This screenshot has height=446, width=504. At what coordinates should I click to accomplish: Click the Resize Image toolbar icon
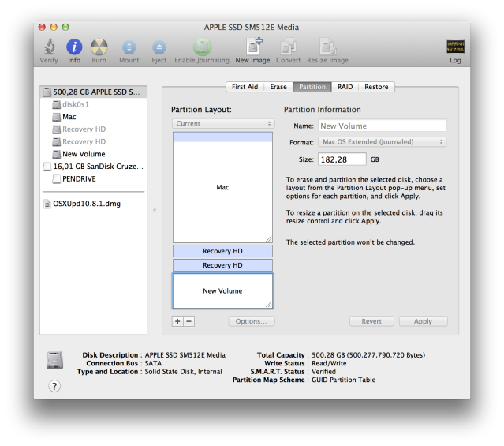327,47
